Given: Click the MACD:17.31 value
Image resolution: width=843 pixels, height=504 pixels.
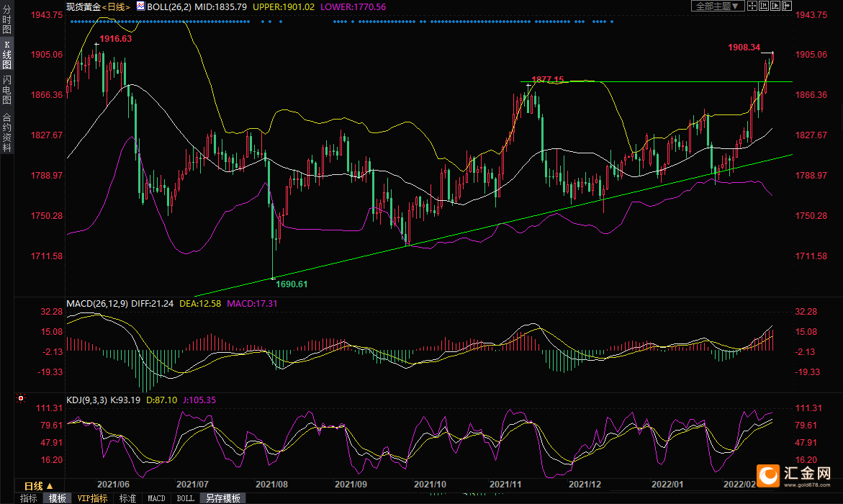Looking at the screenshot, I should (252, 304).
